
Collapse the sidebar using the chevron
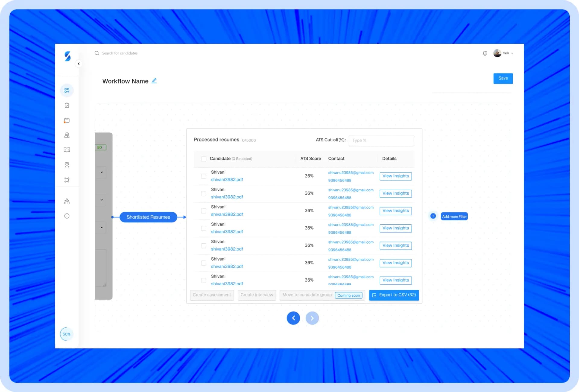click(x=79, y=64)
